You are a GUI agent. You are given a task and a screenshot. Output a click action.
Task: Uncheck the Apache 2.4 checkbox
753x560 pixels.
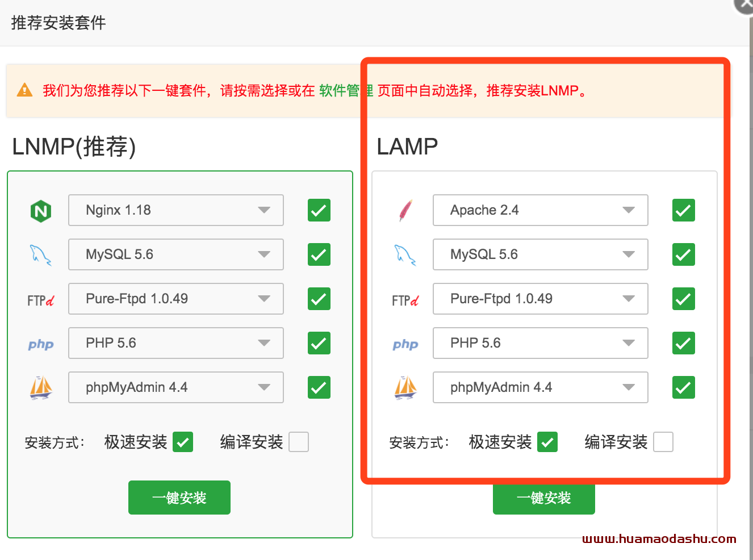click(x=684, y=210)
